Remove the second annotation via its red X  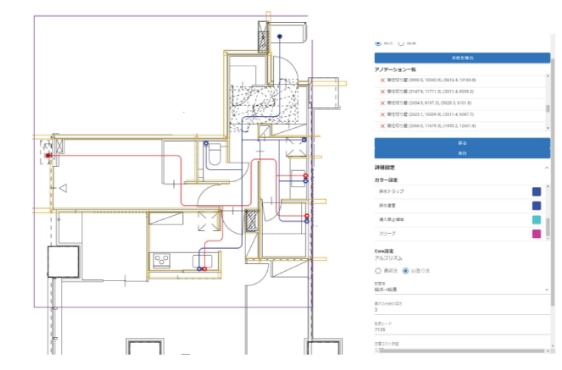[x=382, y=92]
